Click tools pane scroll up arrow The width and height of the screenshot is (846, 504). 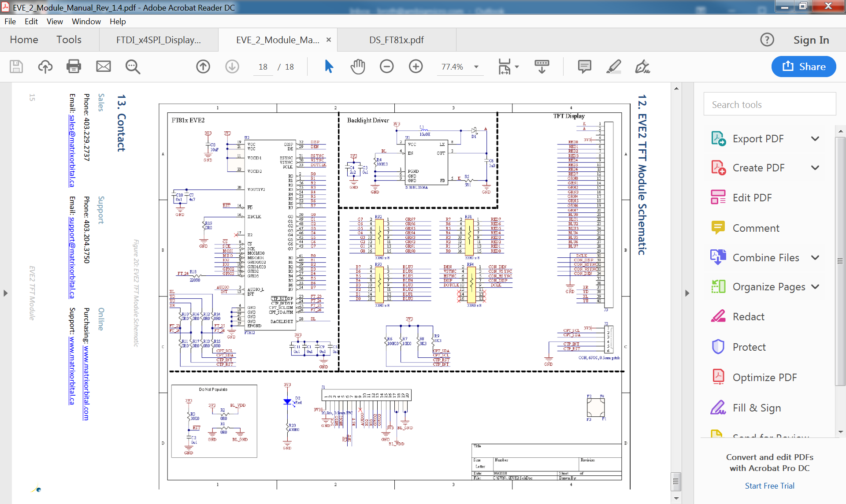pyautogui.click(x=840, y=131)
